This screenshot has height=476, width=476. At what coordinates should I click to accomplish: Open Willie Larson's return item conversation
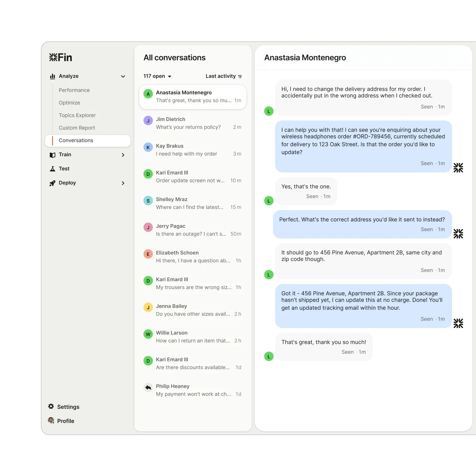[192, 337]
